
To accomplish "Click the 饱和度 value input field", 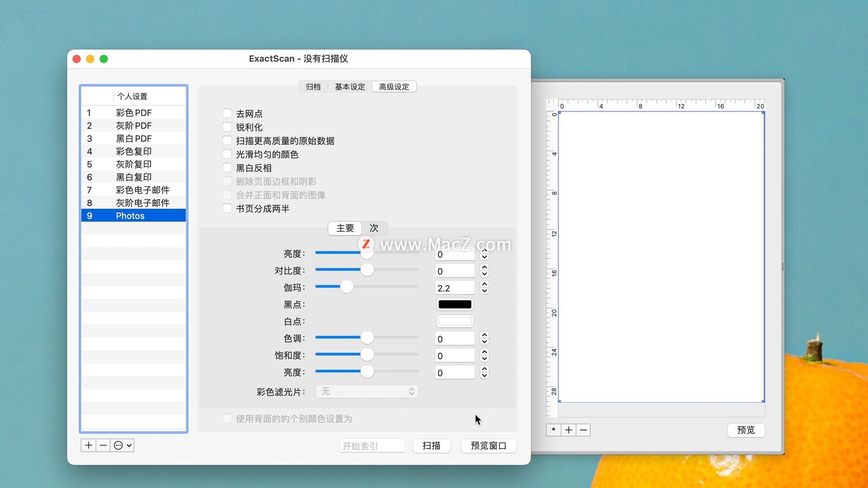I will coord(455,356).
